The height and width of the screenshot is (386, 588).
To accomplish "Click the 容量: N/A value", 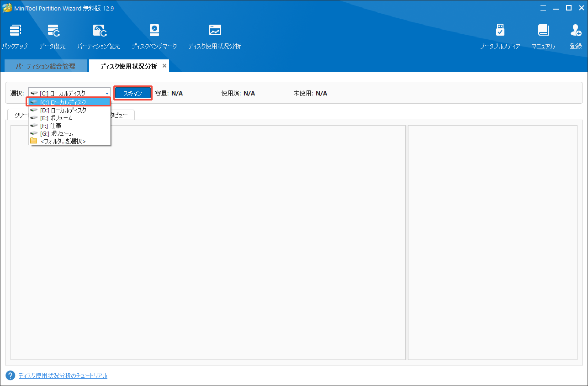I will tap(177, 93).
